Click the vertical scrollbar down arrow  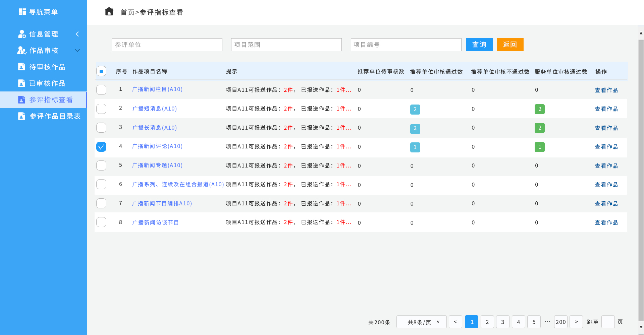[x=641, y=327]
